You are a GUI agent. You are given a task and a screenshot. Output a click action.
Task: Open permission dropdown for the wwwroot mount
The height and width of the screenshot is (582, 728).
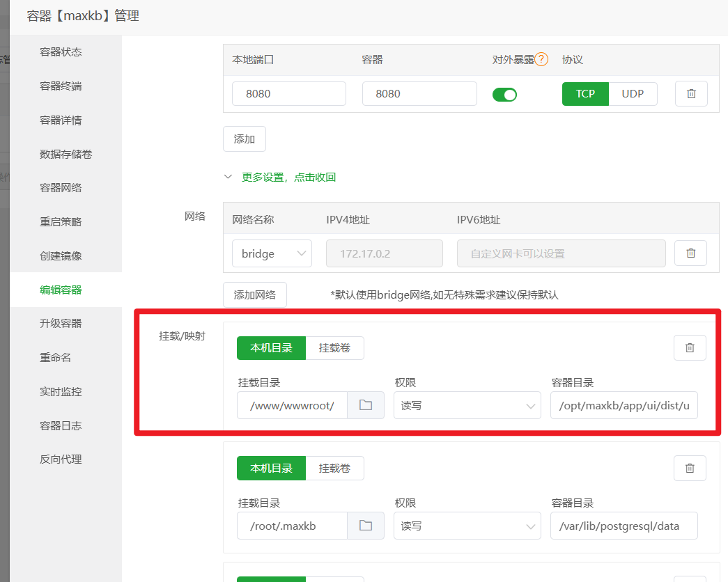point(467,404)
